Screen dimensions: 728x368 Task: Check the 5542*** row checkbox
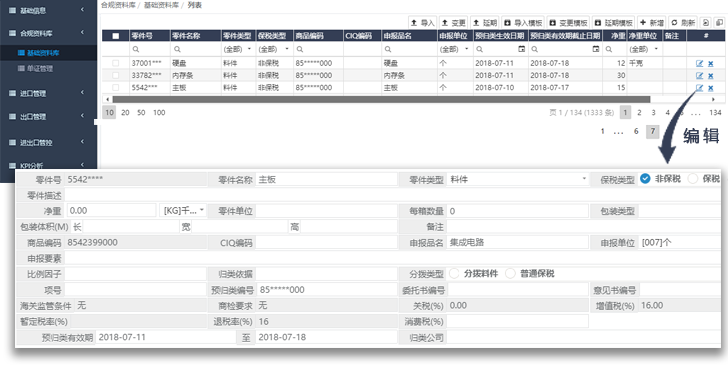point(116,87)
